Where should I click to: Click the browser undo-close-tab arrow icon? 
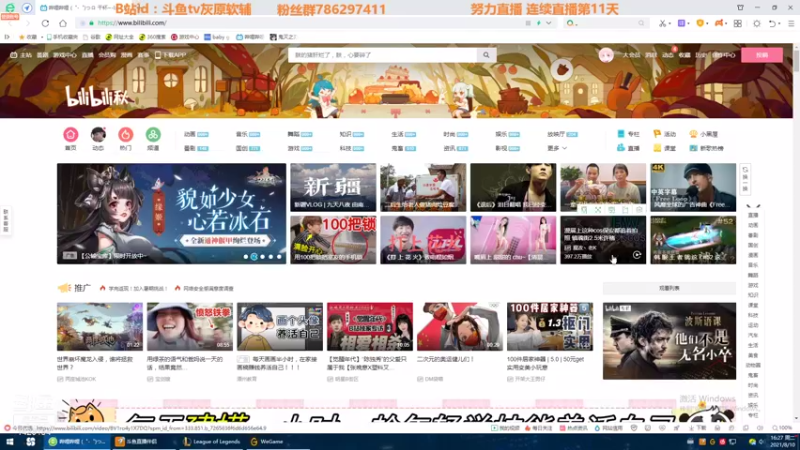pyautogui.click(x=772, y=23)
